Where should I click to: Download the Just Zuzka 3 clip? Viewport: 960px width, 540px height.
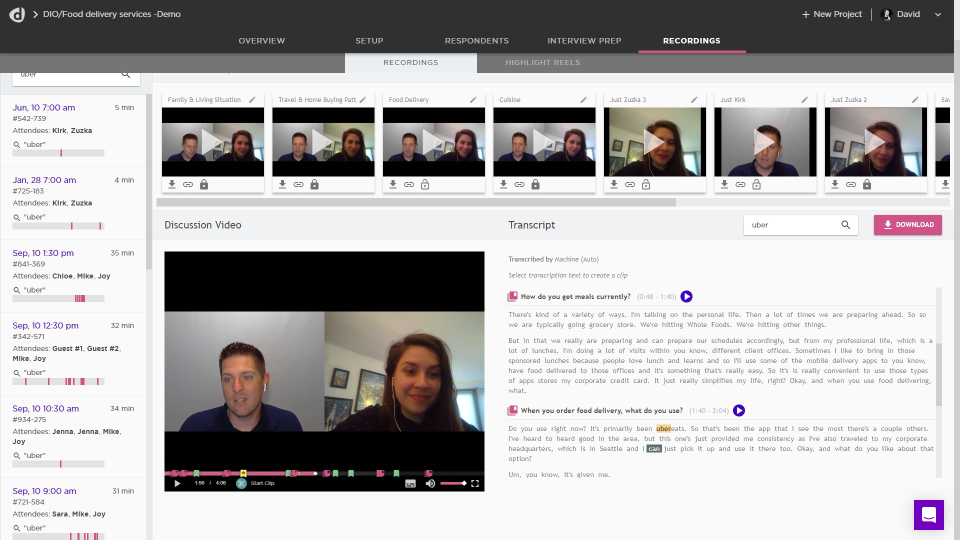click(614, 184)
